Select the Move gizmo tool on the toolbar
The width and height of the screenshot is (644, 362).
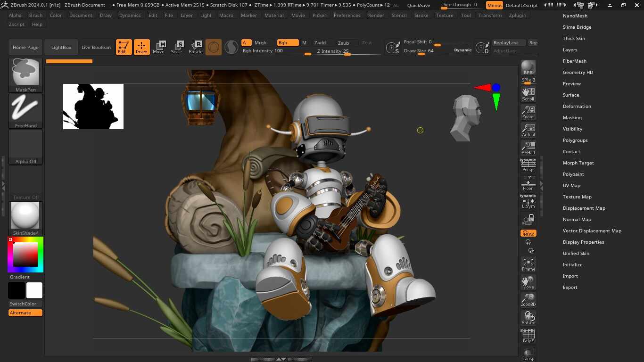(x=159, y=47)
